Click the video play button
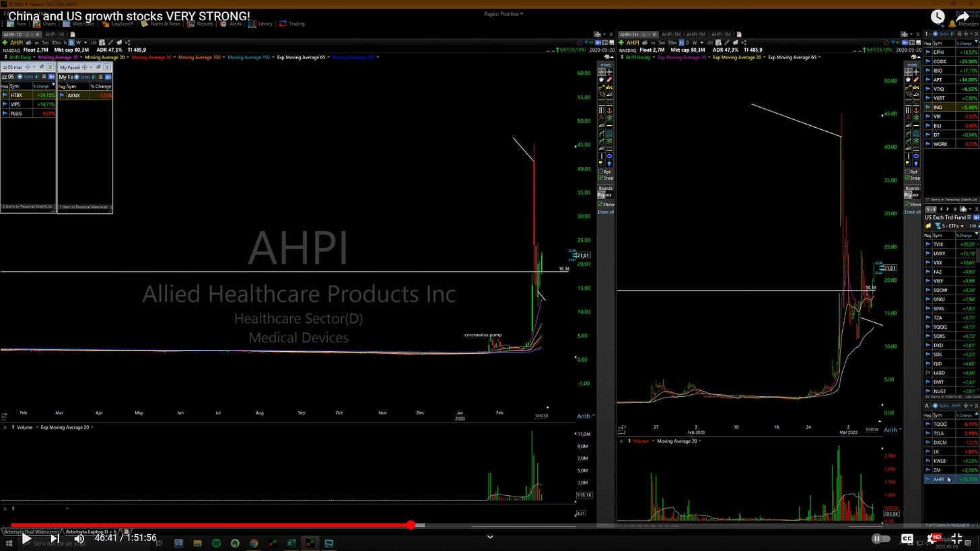The image size is (980, 551). click(x=26, y=538)
